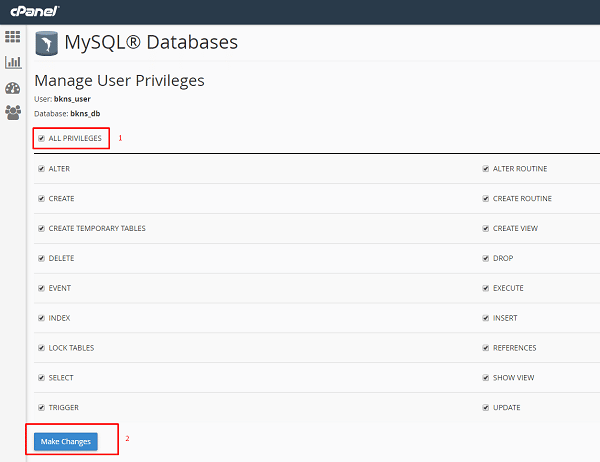
Task: Select the database name bkns_db
Action: click(85, 114)
